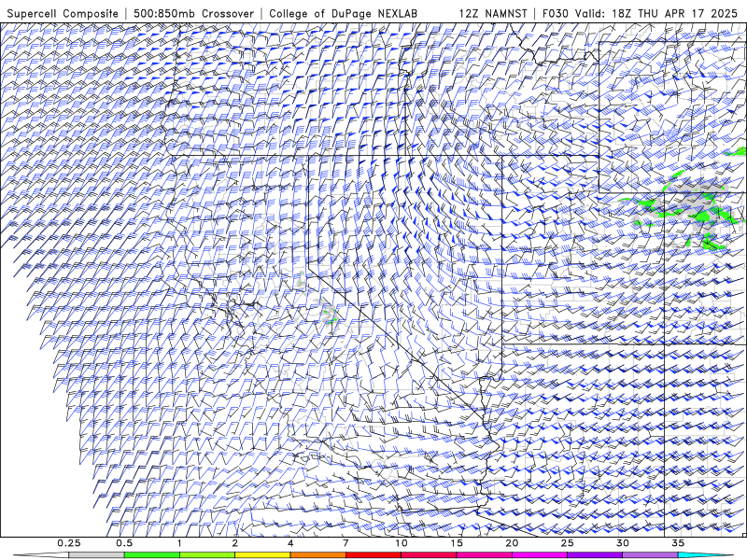The image size is (747, 560).
Task: Click the 'College of DuPage NEXLAB' label
Action: tap(344, 13)
